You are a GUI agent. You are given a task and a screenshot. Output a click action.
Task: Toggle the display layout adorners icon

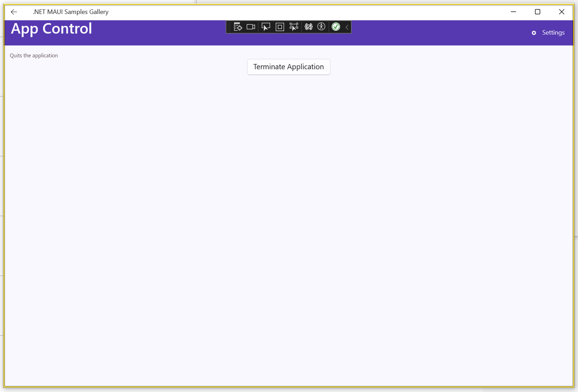coord(280,27)
